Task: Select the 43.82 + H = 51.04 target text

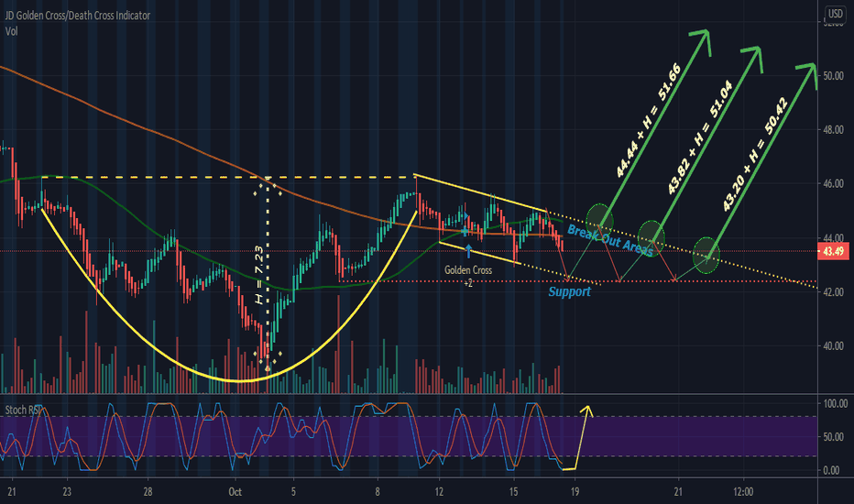Action: click(x=699, y=137)
